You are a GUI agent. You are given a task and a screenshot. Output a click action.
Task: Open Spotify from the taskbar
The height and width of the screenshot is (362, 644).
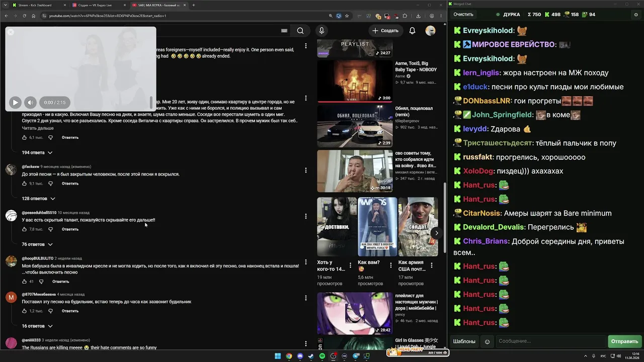(x=322, y=356)
